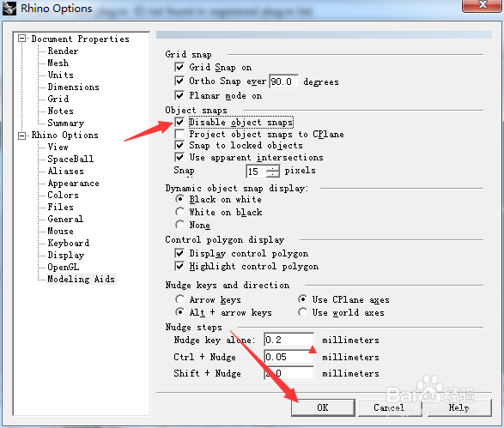Screen dimensions: 504x428
Task: Enable Project object snaps to CPlane
Action: [x=179, y=134]
